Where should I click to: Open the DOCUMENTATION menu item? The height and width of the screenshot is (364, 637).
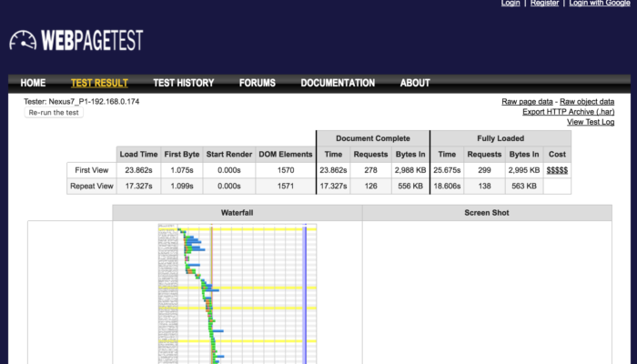tap(338, 83)
